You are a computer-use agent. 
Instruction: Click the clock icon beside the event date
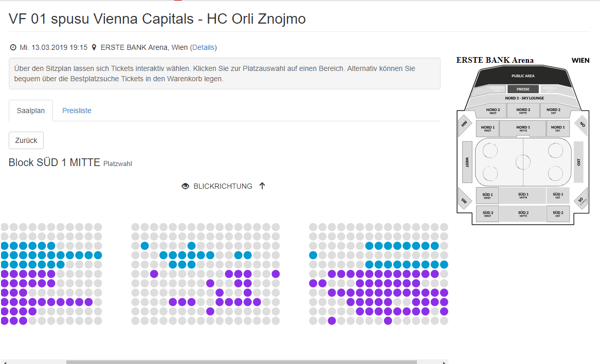(x=13, y=48)
